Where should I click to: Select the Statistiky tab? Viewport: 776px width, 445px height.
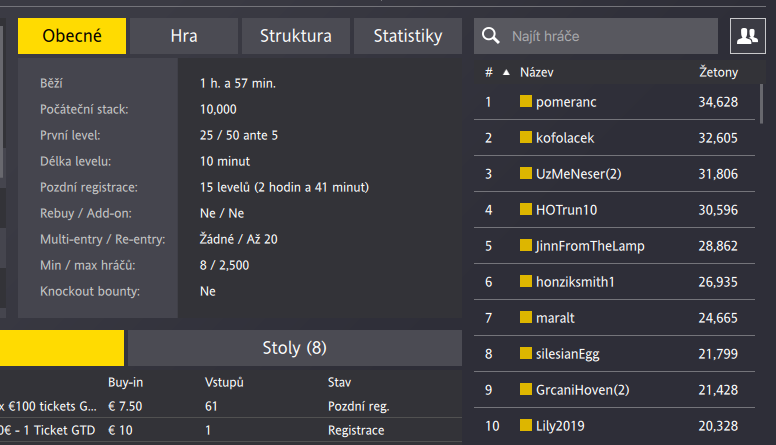tap(408, 36)
